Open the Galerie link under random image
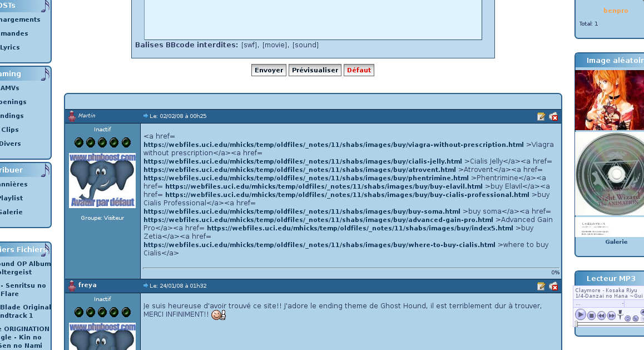 point(616,242)
